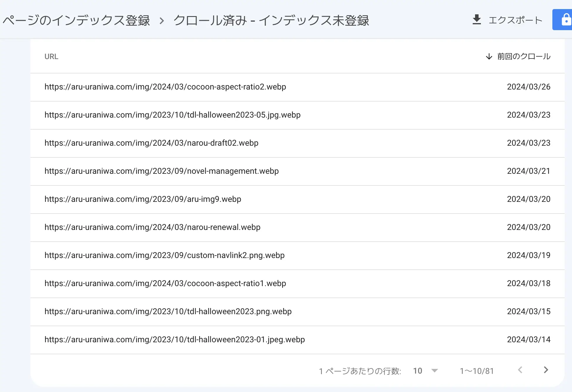Click the エクスポート button label
572x392 pixels.
click(515, 20)
